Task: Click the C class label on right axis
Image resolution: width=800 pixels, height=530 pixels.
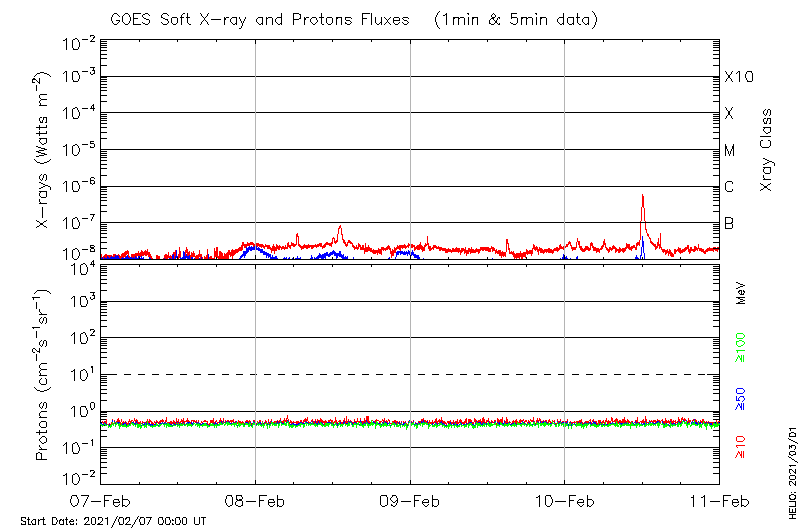Action: (729, 187)
